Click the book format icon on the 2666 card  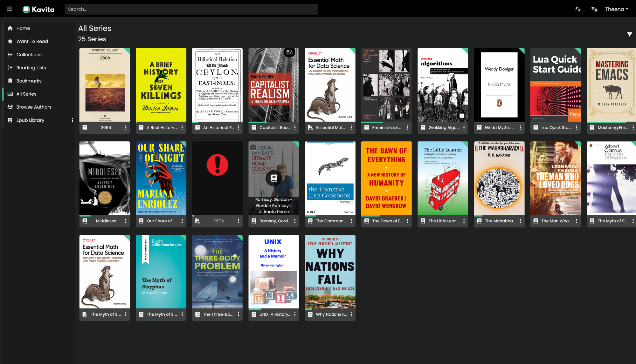coord(85,127)
